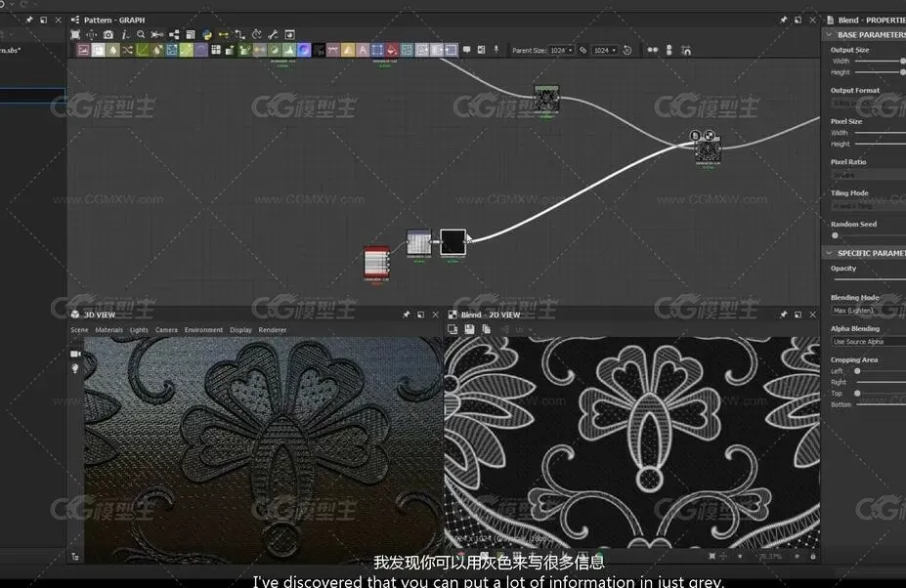Click the node hierarchy icon in graph toolbar
This screenshot has height=588, width=906.
click(x=174, y=34)
